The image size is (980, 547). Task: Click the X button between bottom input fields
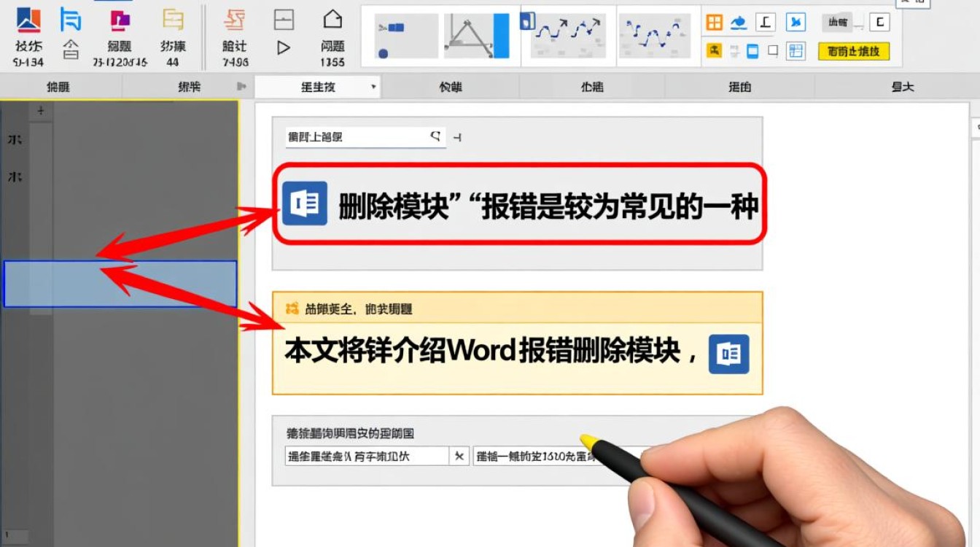[459, 456]
